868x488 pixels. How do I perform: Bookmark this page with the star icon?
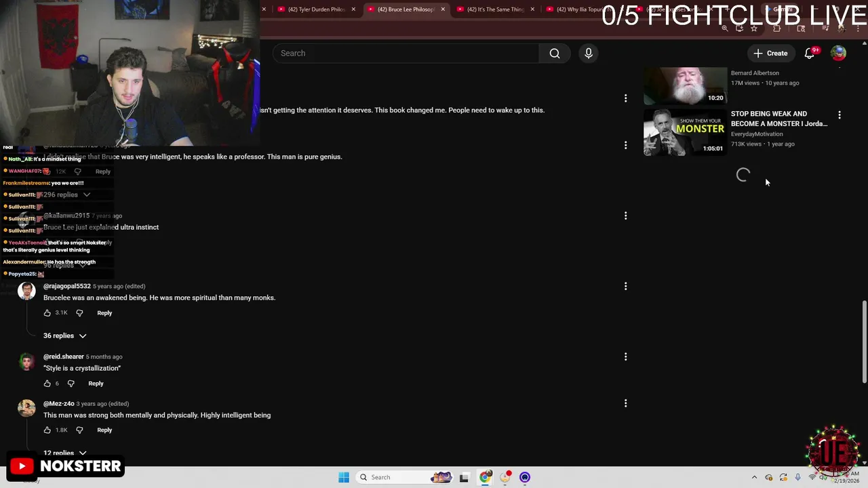click(x=754, y=28)
